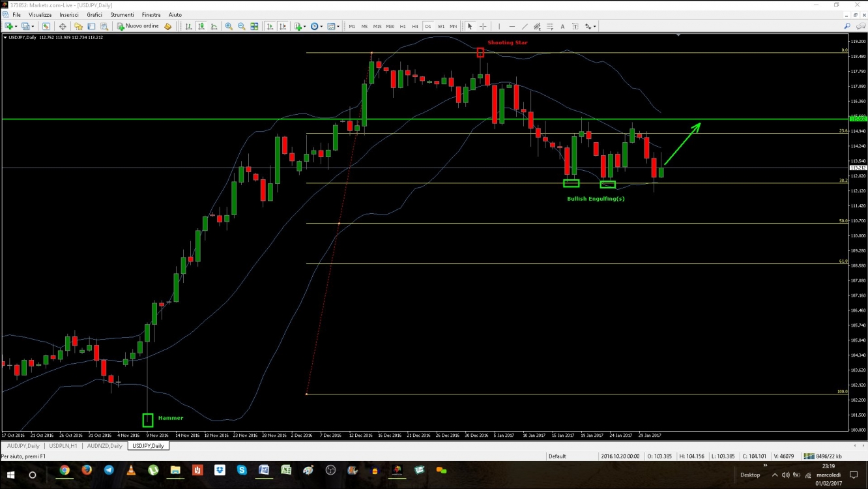This screenshot has width=868, height=489.
Task: Select the Trendline drawing tool
Action: click(x=525, y=26)
